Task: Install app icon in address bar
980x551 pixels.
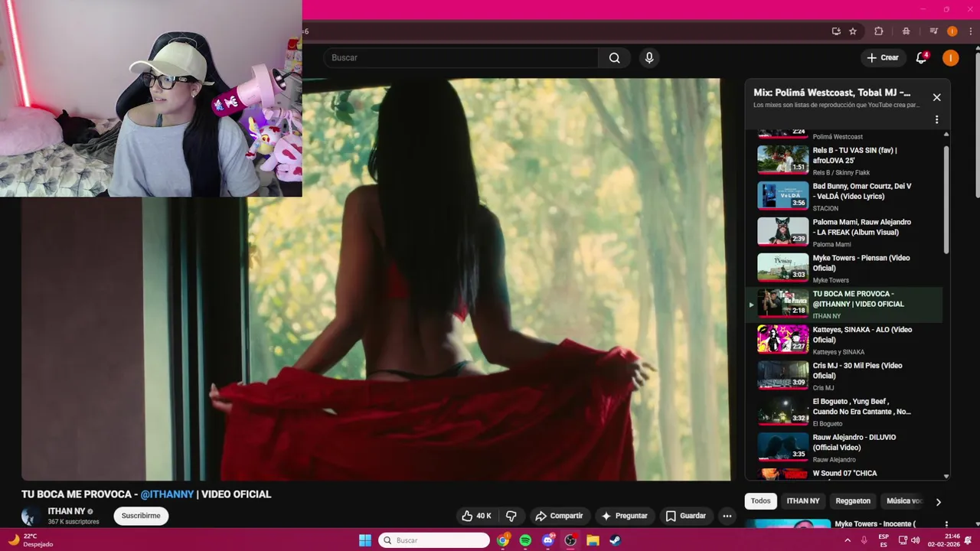Action: pyautogui.click(x=836, y=31)
